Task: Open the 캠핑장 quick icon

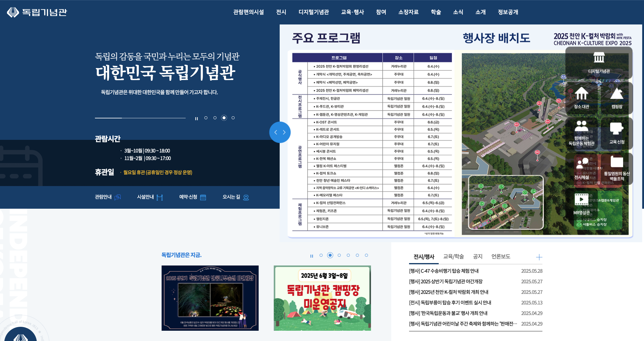Action: click(x=616, y=98)
